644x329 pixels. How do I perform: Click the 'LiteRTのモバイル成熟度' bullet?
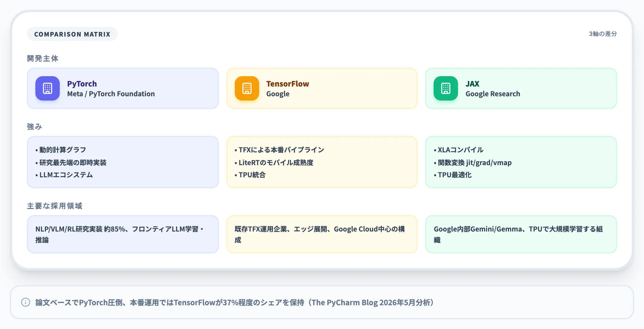click(x=274, y=162)
